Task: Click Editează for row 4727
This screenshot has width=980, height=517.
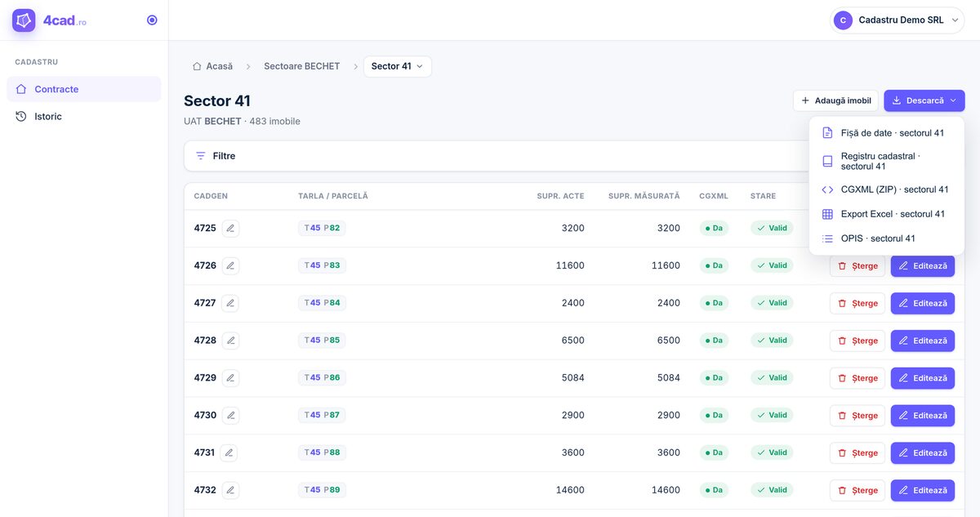Action: 923,303
